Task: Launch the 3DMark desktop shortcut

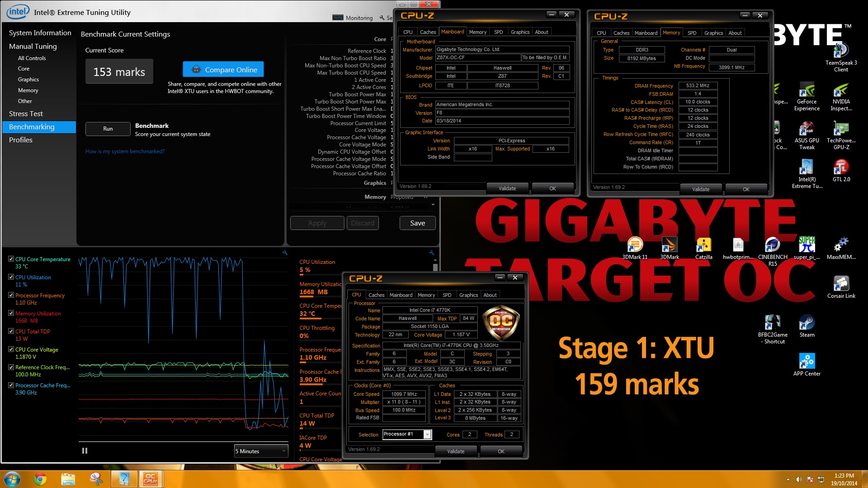Action: click(669, 249)
